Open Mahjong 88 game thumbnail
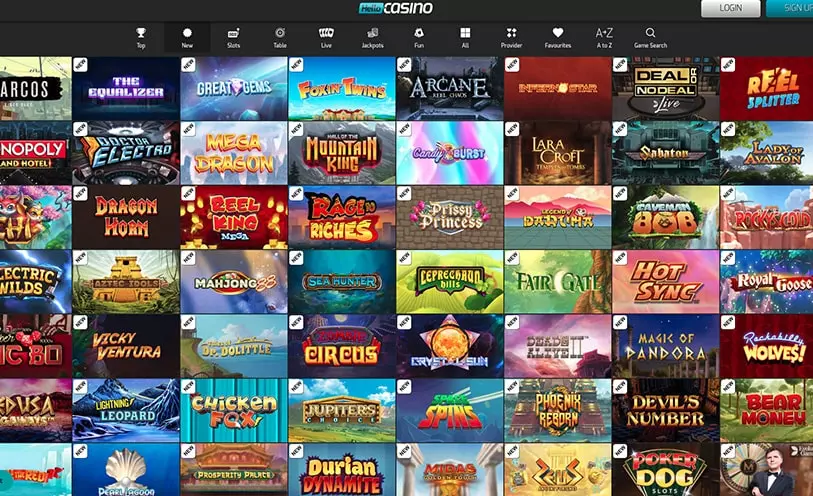Image resolution: width=813 pixels, height=496 pixels. pyautogui.click(x=234, y=281)
